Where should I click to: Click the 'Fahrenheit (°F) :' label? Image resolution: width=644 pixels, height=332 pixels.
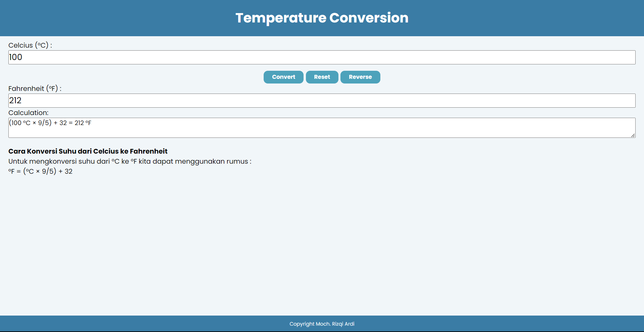pos(35,89)
